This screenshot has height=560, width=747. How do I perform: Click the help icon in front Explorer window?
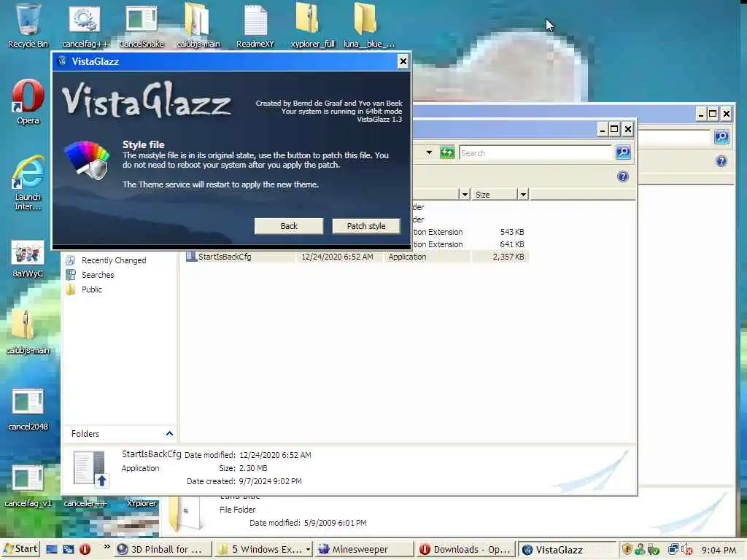pos(623,176)
